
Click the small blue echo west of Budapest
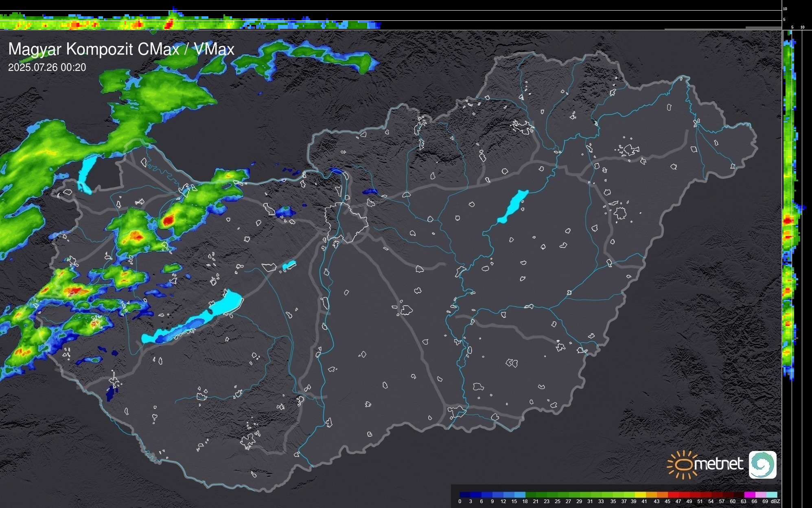[x=285, y=211]
